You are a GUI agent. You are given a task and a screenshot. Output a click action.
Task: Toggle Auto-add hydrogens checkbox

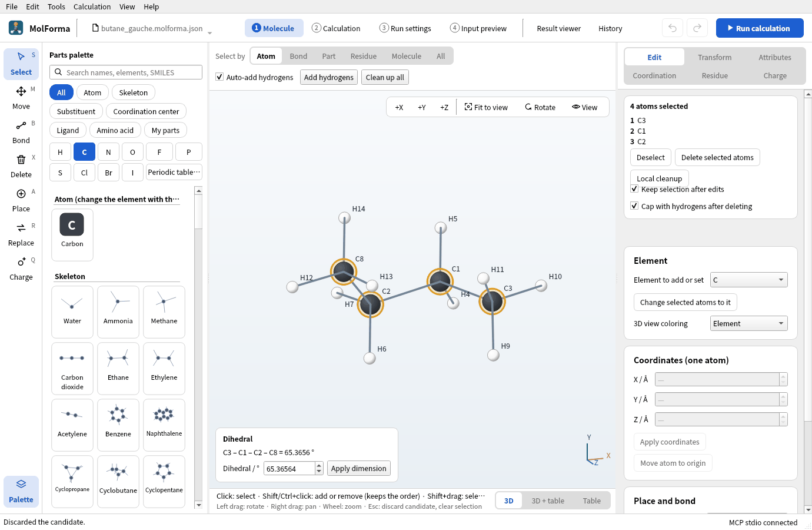click(219, 77)
